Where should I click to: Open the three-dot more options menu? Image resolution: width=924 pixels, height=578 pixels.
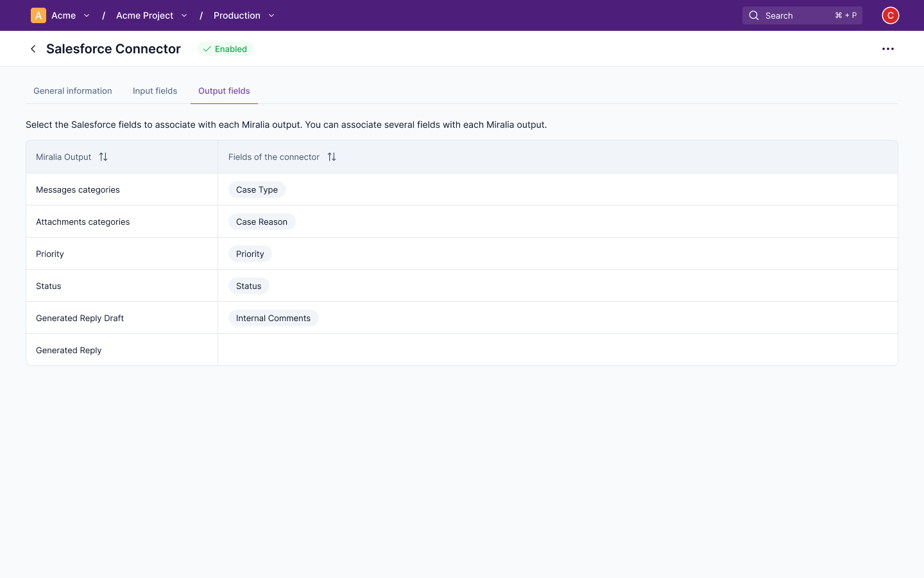pyautogui.click(x=888, y=49)
